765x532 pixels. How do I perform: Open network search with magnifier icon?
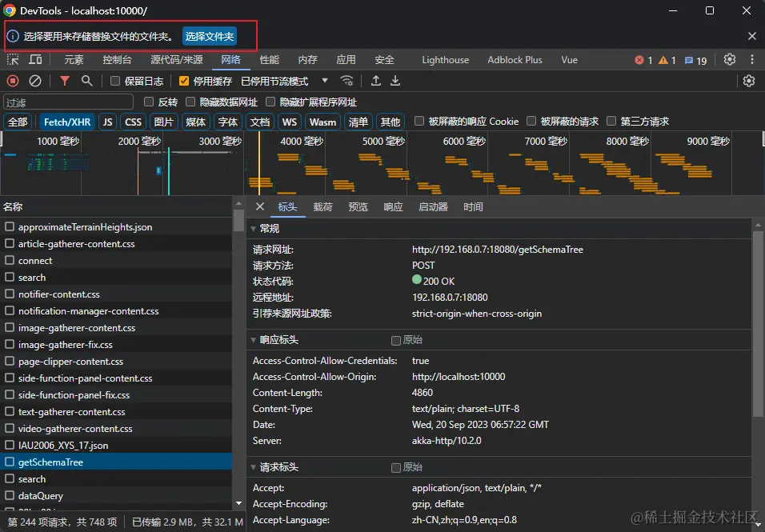[87, 81]
